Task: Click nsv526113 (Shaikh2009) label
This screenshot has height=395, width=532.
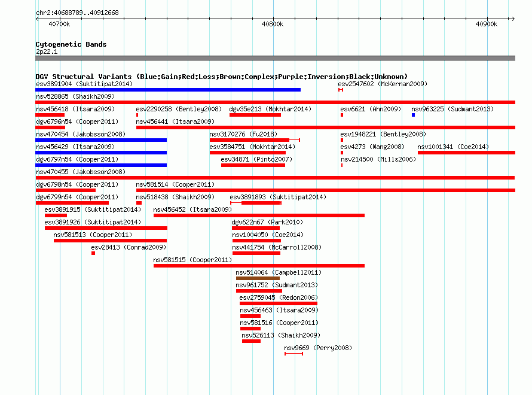Action: (x=281, y=335)
